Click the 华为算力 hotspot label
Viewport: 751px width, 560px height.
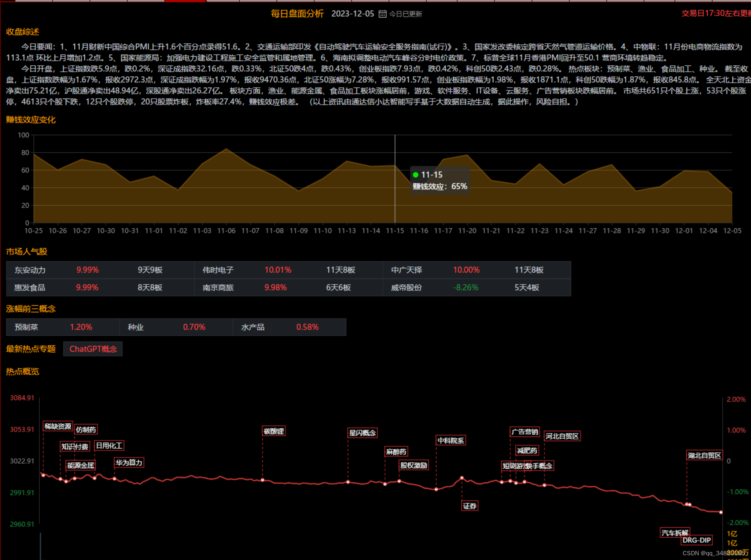129,463
